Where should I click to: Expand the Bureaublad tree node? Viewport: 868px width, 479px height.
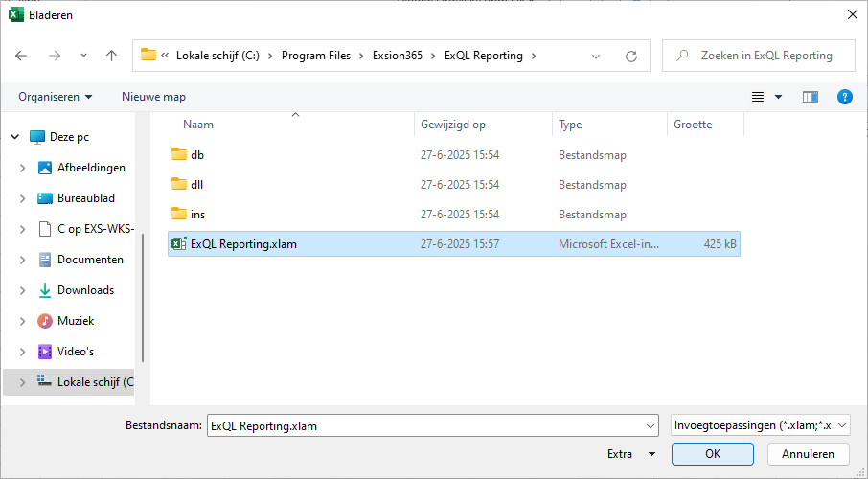23,198
